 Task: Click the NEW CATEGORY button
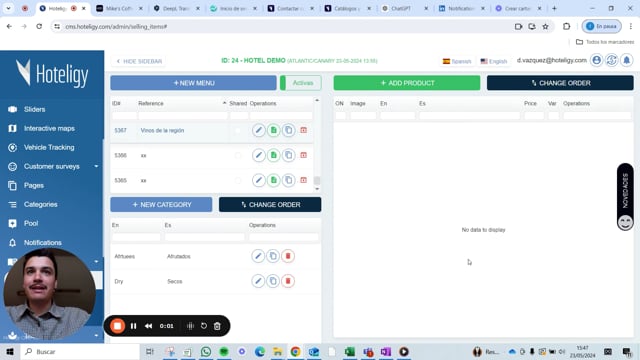coord(161,204)
